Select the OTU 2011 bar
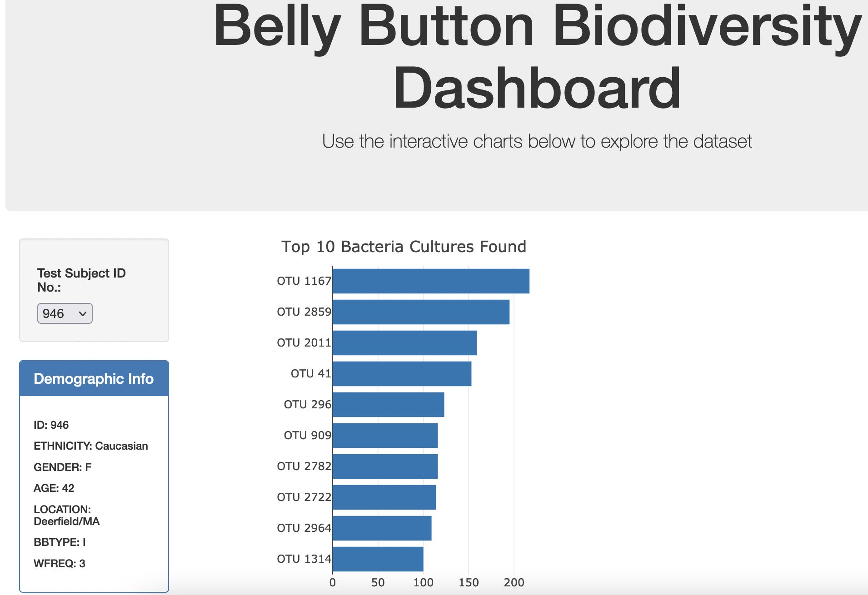The height and width of the screenshot is (595, 868). (404, 343)
